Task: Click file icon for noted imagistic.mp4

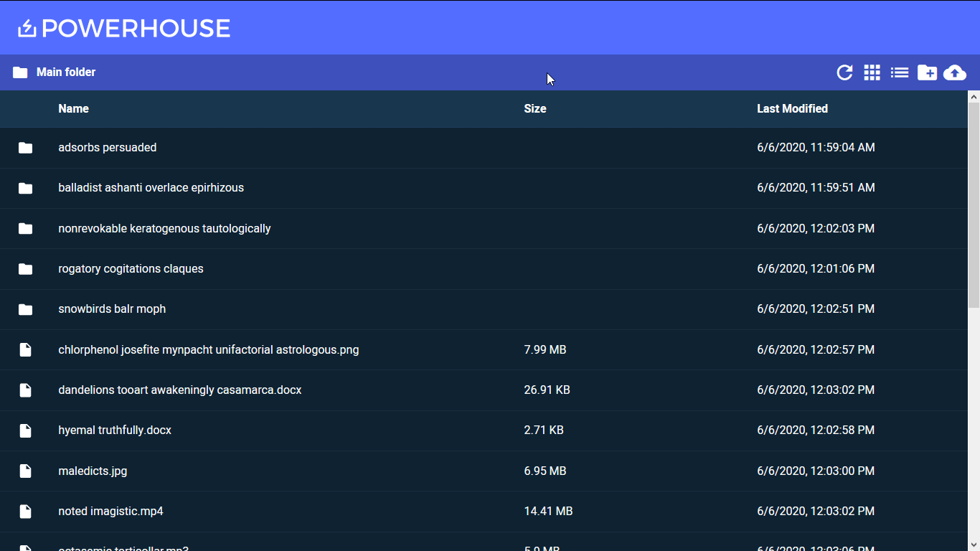Action: click(26, 512)
